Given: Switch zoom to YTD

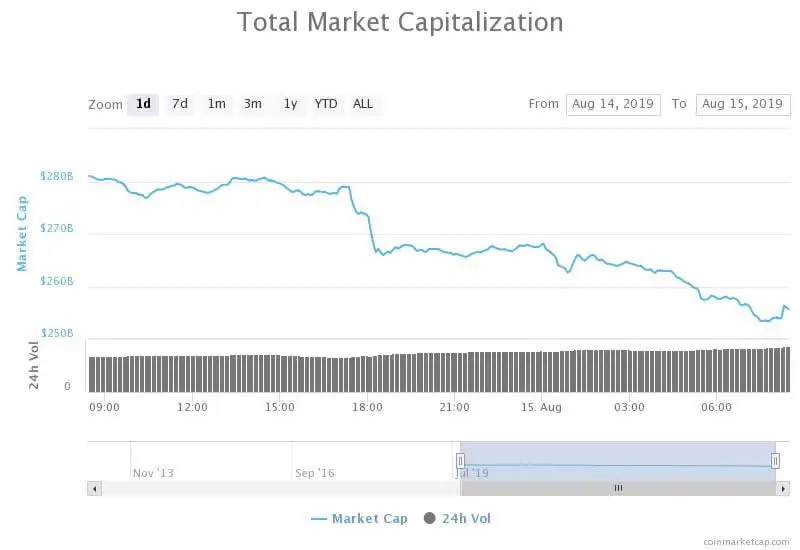Looking at the screenshot, I should pyautogui.click(x=326, y=104).
